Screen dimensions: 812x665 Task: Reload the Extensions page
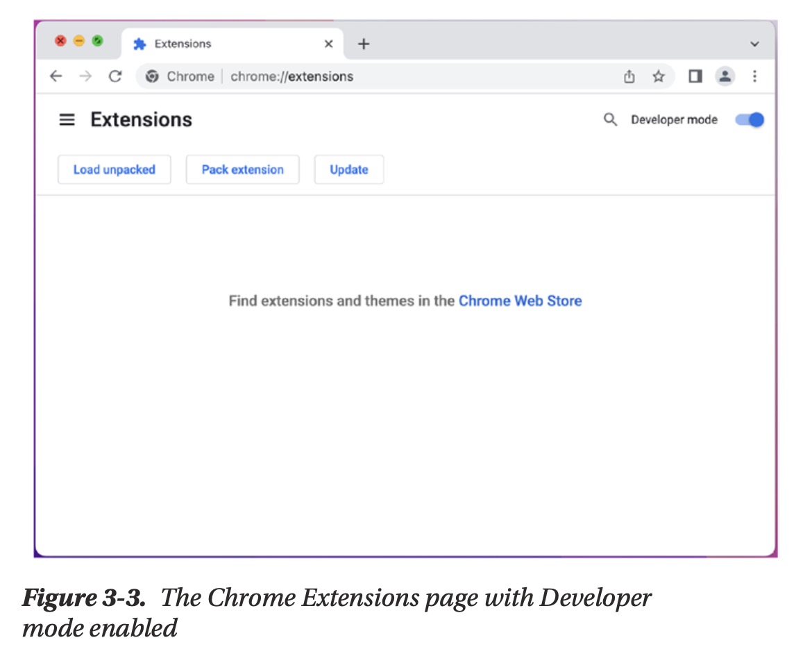[x=115, y=76]
